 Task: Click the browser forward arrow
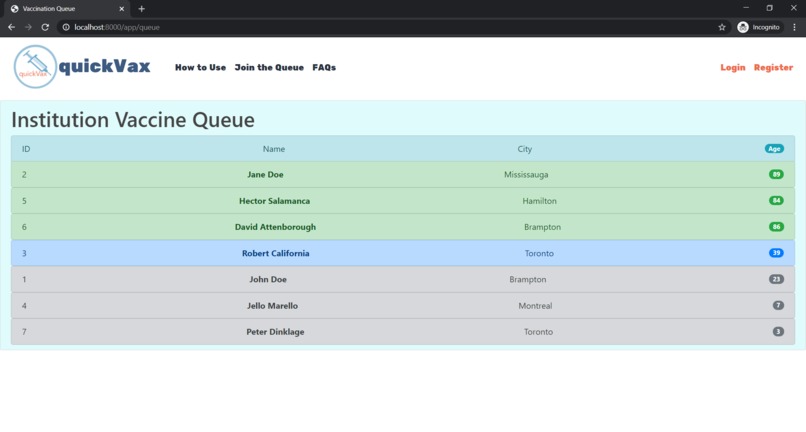[x=28, y=27]
